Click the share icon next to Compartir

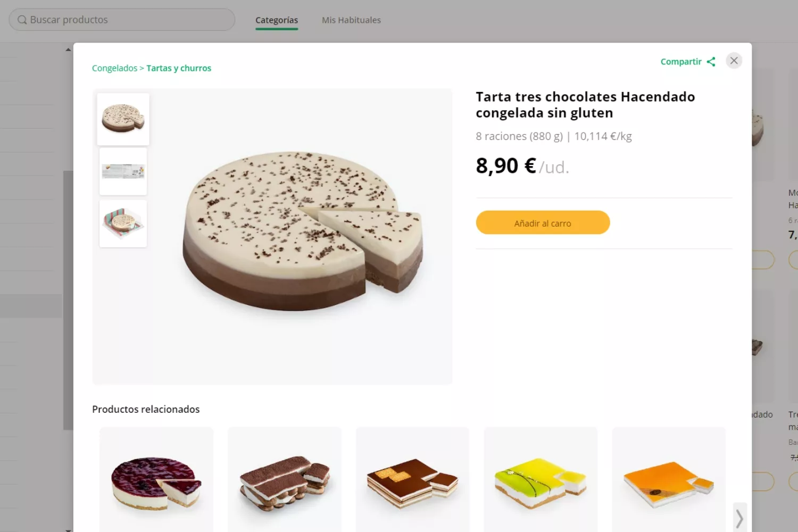tap(711, 62)
